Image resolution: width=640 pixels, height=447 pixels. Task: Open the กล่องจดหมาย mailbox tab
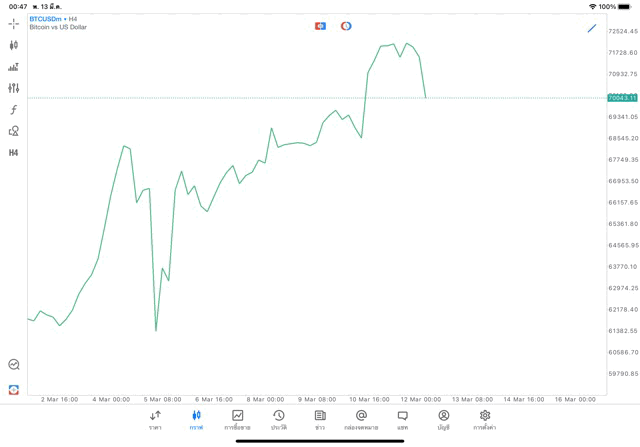click(x=361, y=420)
